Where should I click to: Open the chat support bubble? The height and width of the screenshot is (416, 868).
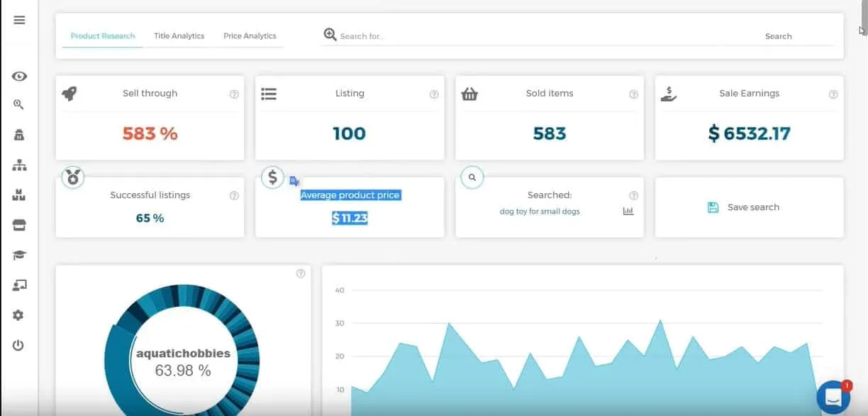tap(833, 398)
